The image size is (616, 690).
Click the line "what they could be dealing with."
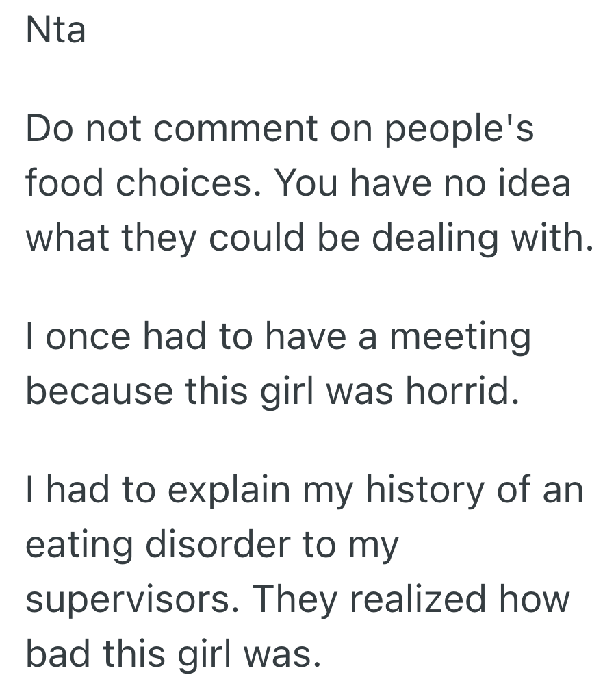coord(309,236)
